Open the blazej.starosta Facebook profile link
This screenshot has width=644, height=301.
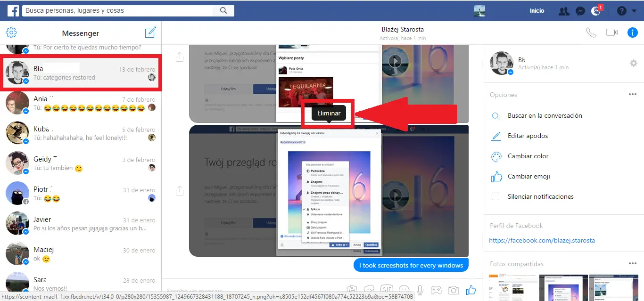(542, 240)
